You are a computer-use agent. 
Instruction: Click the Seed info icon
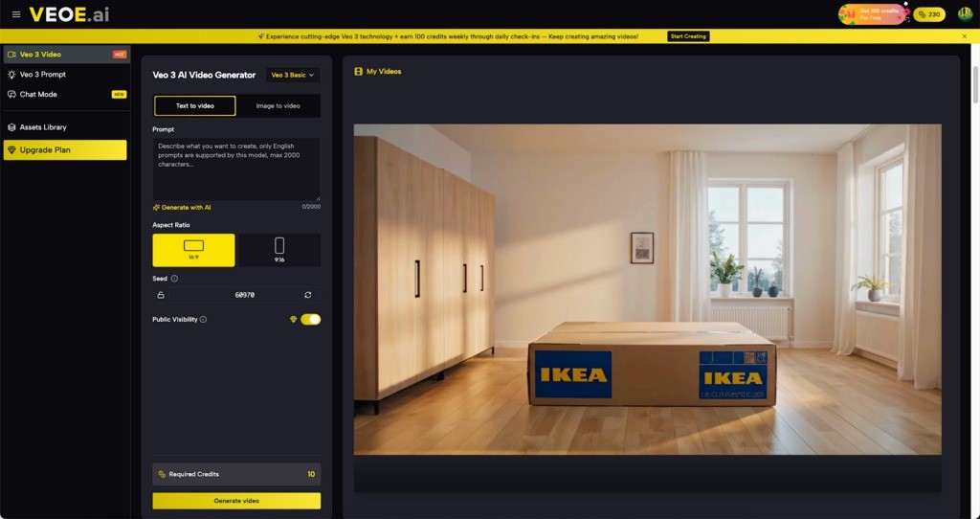pyautogui.click(x=174, y=279)
